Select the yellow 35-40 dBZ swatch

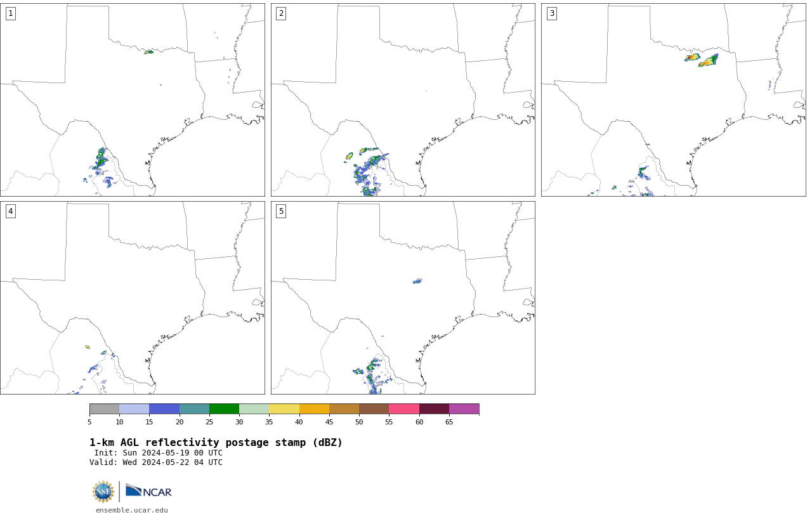(x=284, y=409)
